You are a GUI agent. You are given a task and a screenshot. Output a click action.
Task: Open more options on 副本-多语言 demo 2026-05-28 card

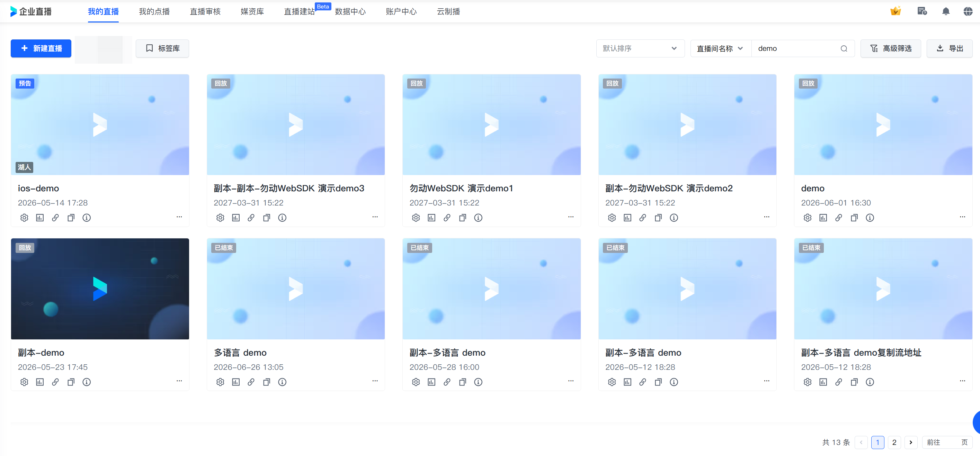pos(571,381)
